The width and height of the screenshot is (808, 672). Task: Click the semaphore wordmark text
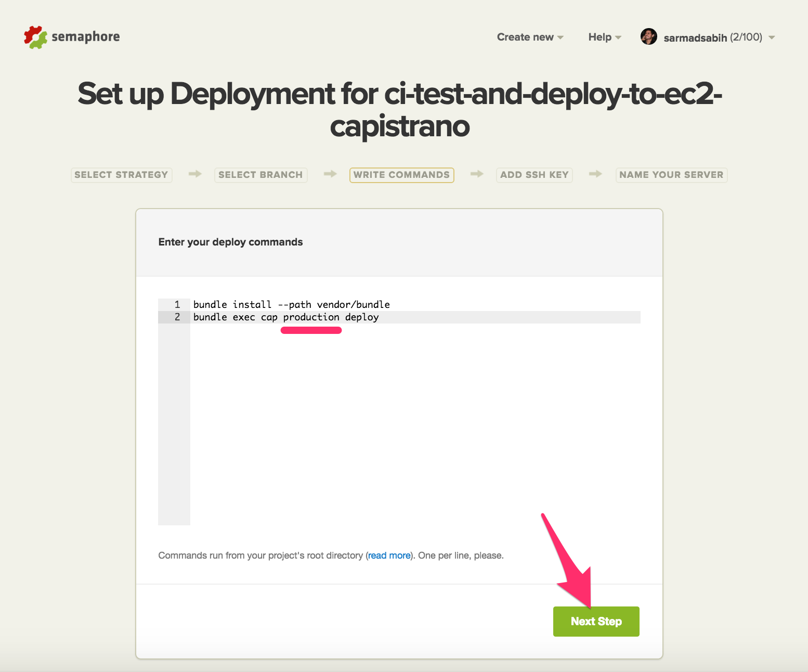[x=86, y=37]
